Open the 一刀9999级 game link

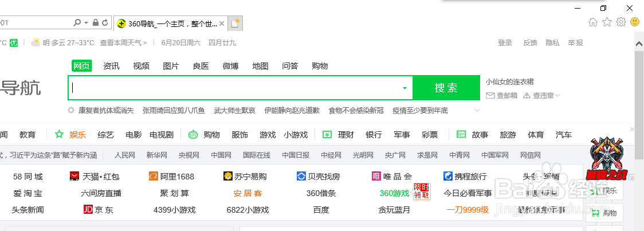click(x=468, y=210)
